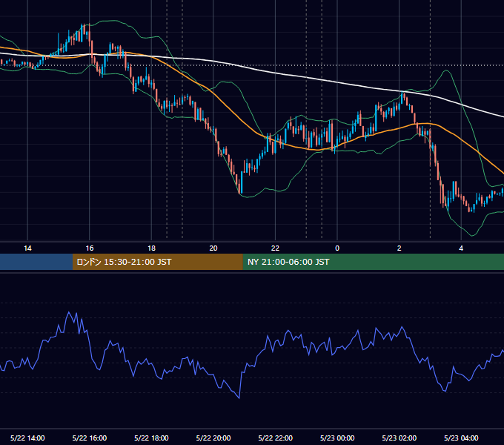Click the '5/22 16:00' date label
The height and width of the screenshot is (445, 504).
(90, 438)
